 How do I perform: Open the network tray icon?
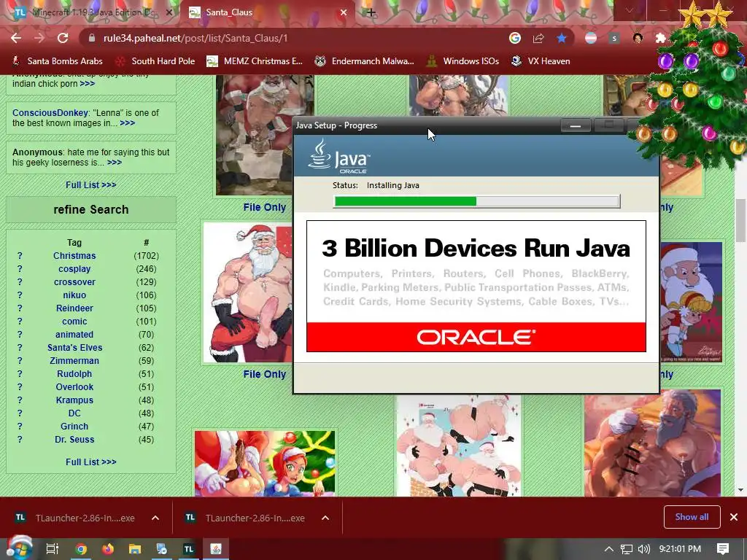(x=627, y=549)
